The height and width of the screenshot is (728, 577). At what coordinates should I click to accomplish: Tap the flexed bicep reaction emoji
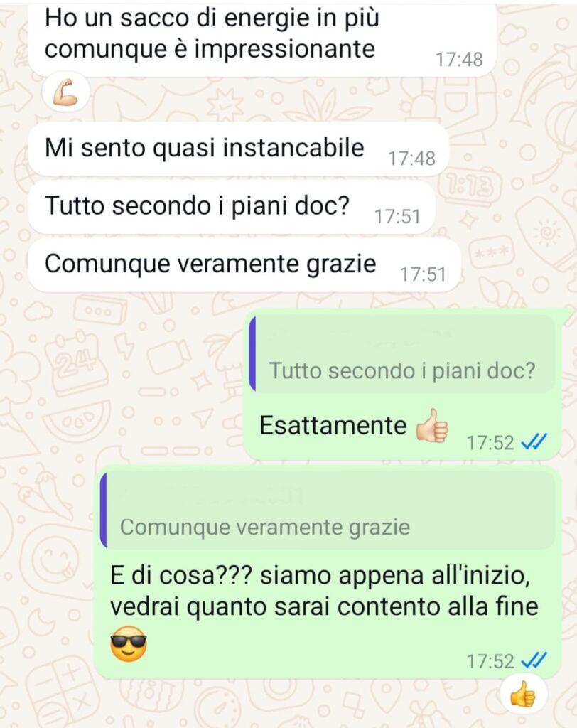click(x=65, y=92)
